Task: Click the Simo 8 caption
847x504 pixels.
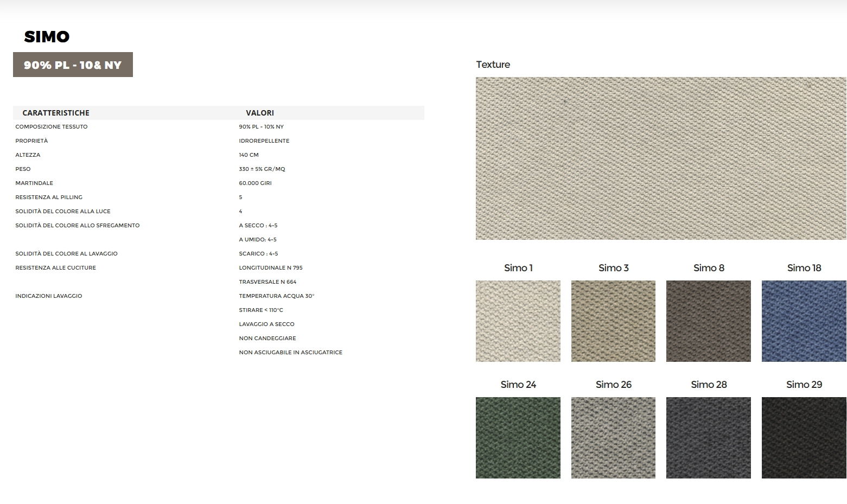Action: (709, 267)
